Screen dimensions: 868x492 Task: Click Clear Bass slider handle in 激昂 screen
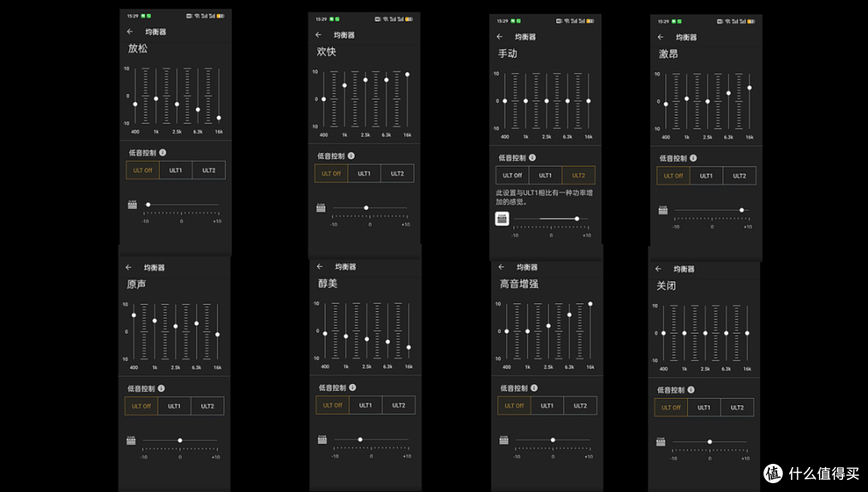tap(742, 211)
